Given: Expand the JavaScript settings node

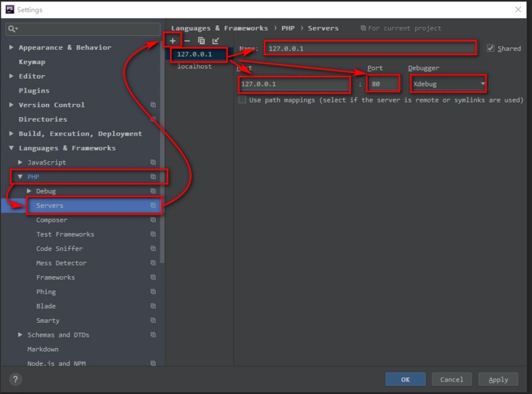Looking at the screenshot, I should click(x=21, y=162).
